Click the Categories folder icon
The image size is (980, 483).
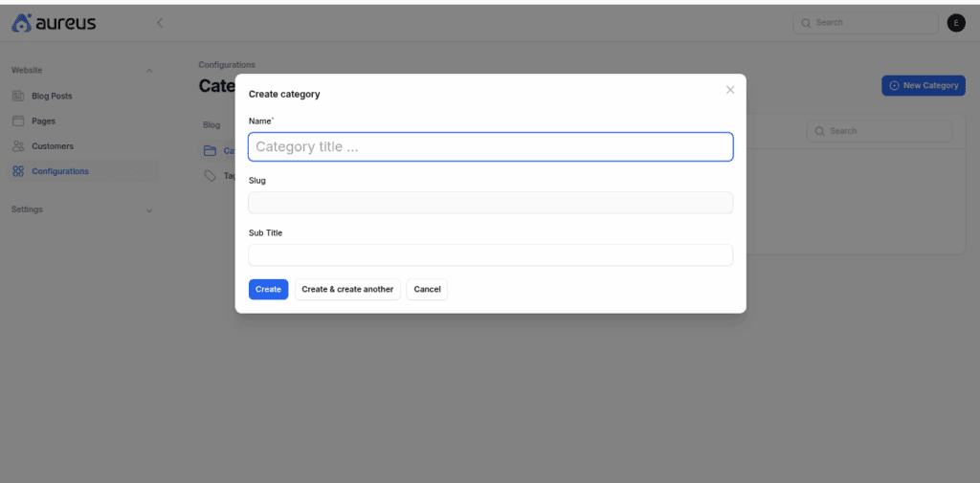point(210,150)
